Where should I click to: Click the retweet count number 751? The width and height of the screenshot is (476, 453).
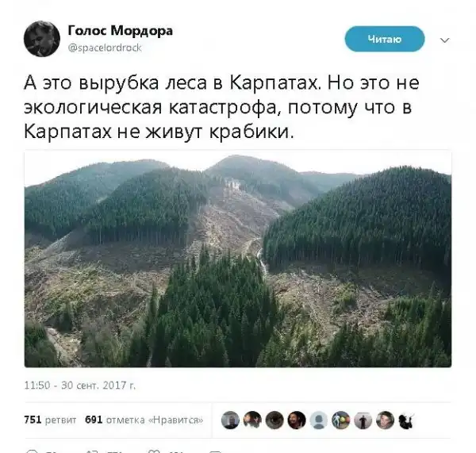pyautogui.click(x=33, y=420)
